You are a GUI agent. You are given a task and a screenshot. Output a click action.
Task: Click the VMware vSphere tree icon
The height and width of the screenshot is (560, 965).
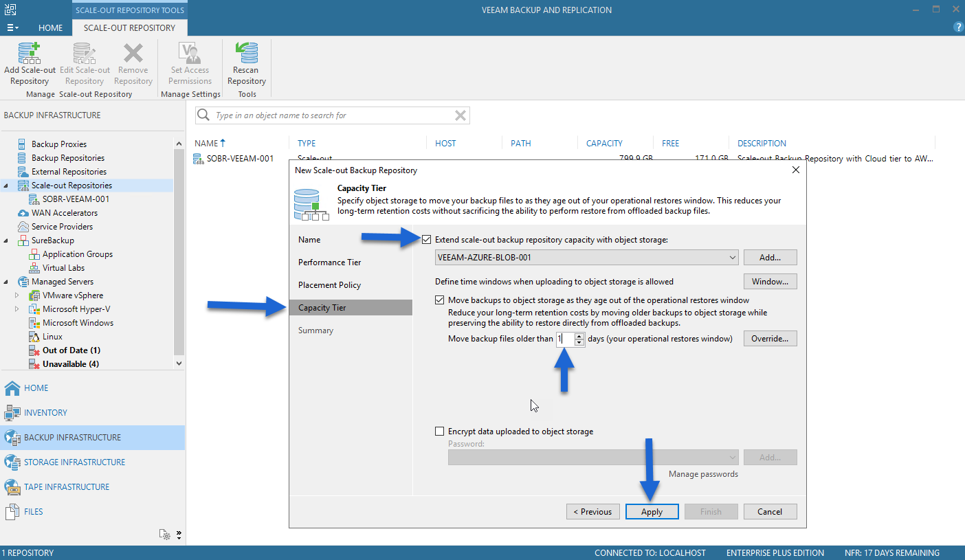34,295
